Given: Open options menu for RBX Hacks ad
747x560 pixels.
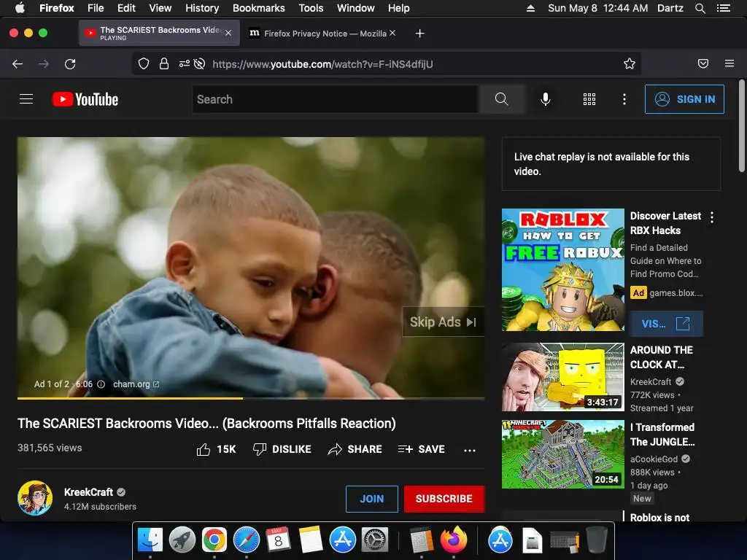Looking at the screenshot, I should click(712, 217).
